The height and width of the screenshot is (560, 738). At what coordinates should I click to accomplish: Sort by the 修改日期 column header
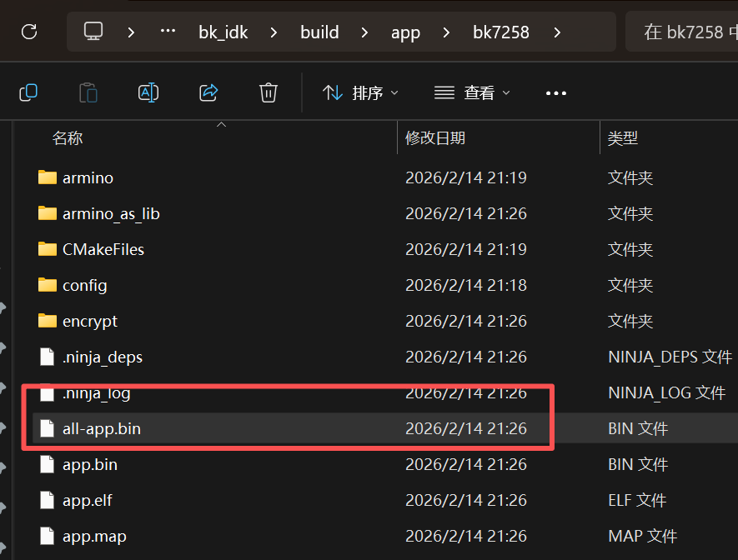(x=435, y=137)
